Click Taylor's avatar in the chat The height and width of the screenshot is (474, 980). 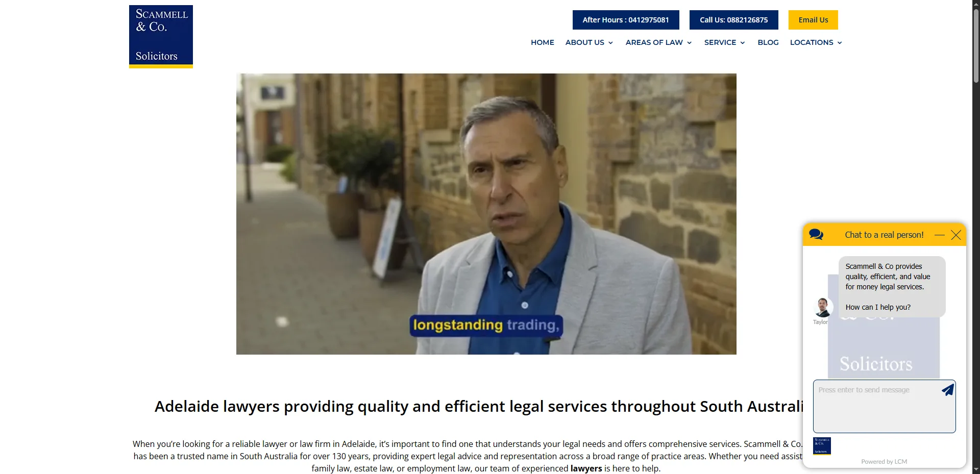(823, 308)
